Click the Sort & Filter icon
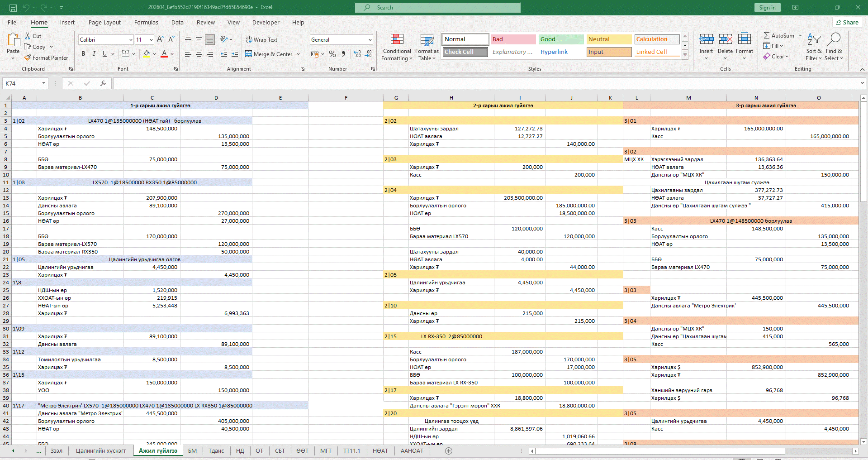The image size is (868, 460). point(814,48)
